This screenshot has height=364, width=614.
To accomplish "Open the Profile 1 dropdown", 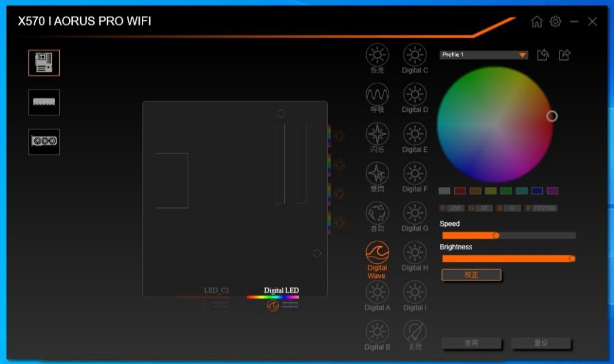I will [484, 54].
